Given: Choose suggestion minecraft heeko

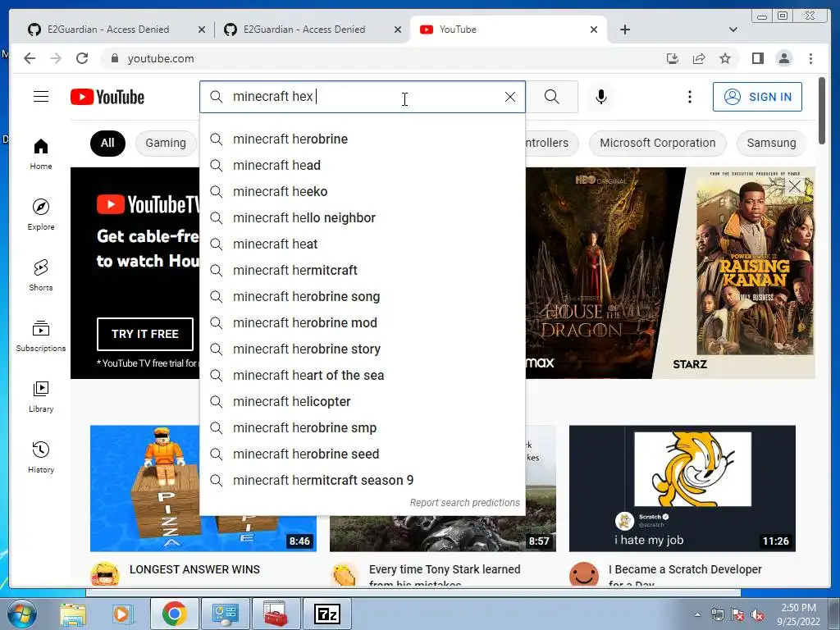Looking at the screenshot, I should pyautogui.click(x=362, y=192).
